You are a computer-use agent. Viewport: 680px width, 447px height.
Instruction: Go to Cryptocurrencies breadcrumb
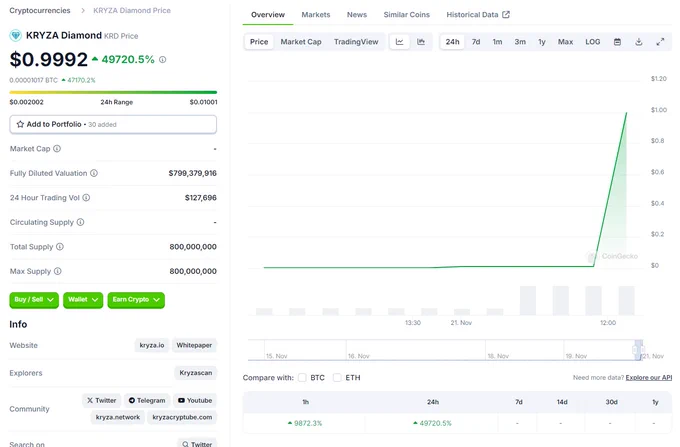(x=39, y=10)
